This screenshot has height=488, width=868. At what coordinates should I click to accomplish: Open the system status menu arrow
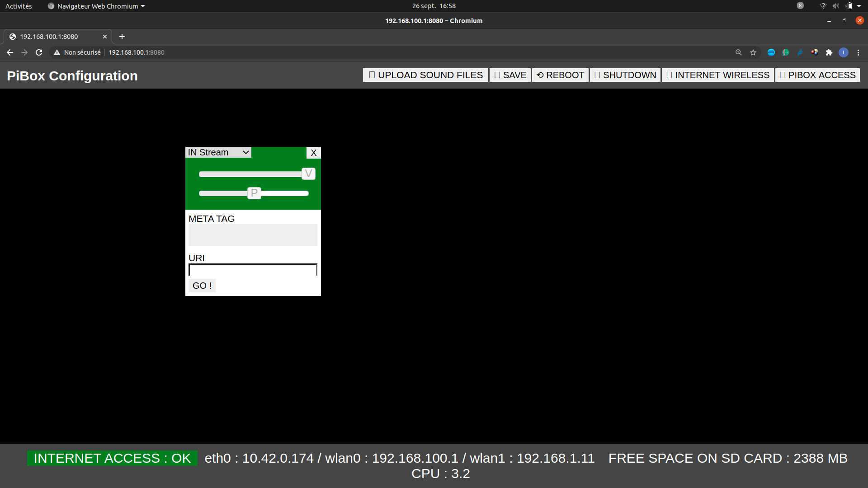point(859,6)
